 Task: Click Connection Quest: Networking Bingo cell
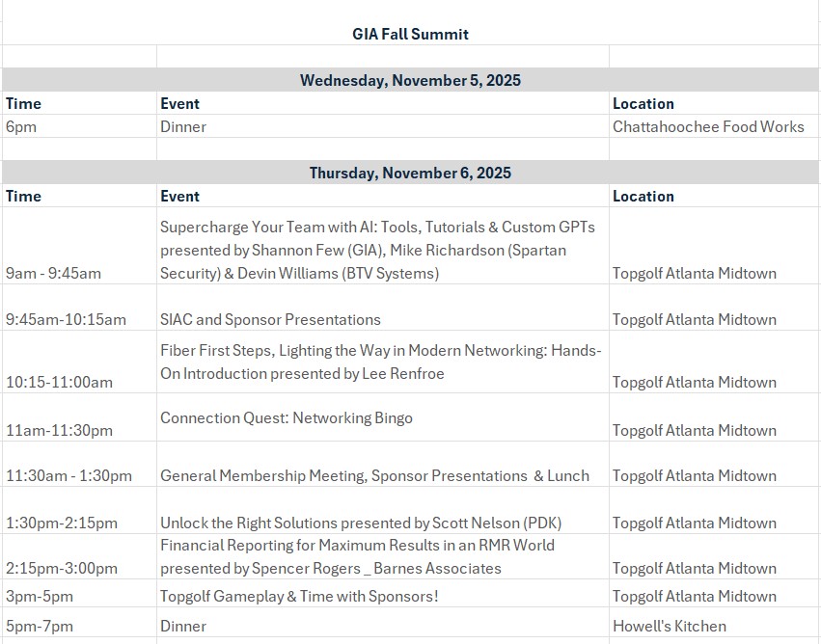[x=286, y=417]
